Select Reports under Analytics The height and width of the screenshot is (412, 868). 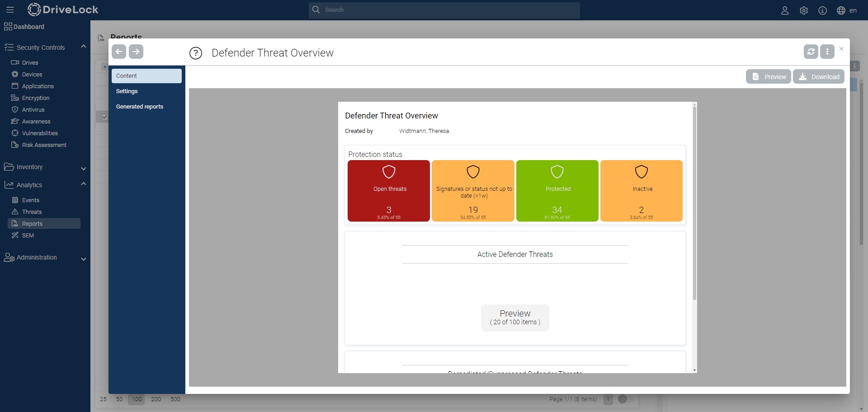44,223
